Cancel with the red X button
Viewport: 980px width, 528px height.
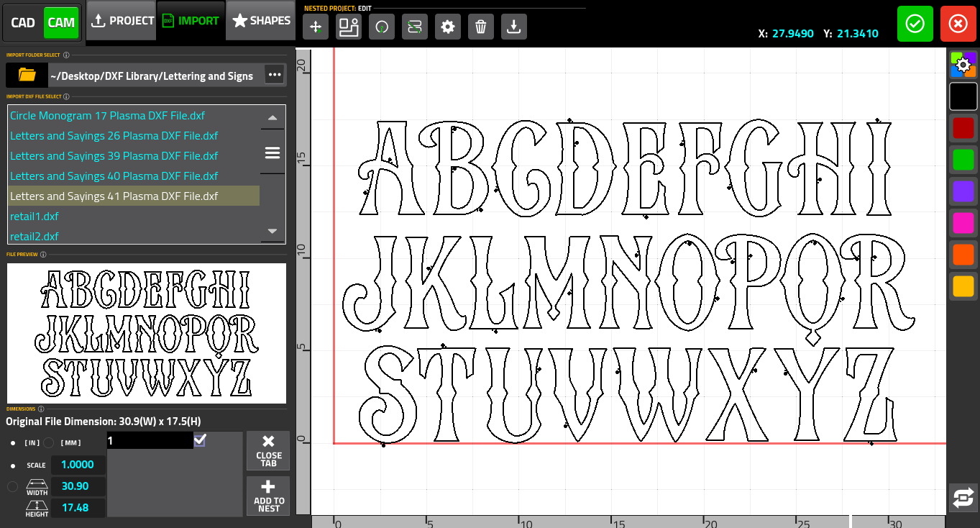click(958, 24)
